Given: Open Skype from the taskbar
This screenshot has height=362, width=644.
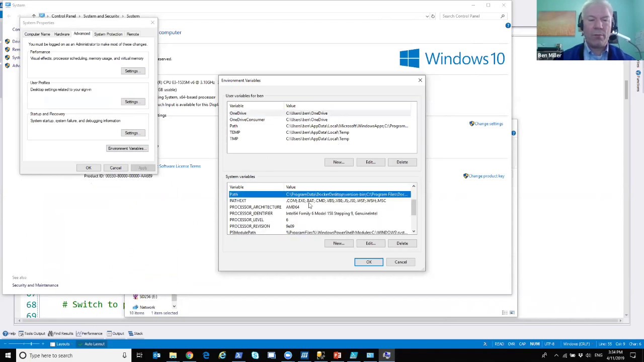Looking at the screenshot, I should pos(255,355).
